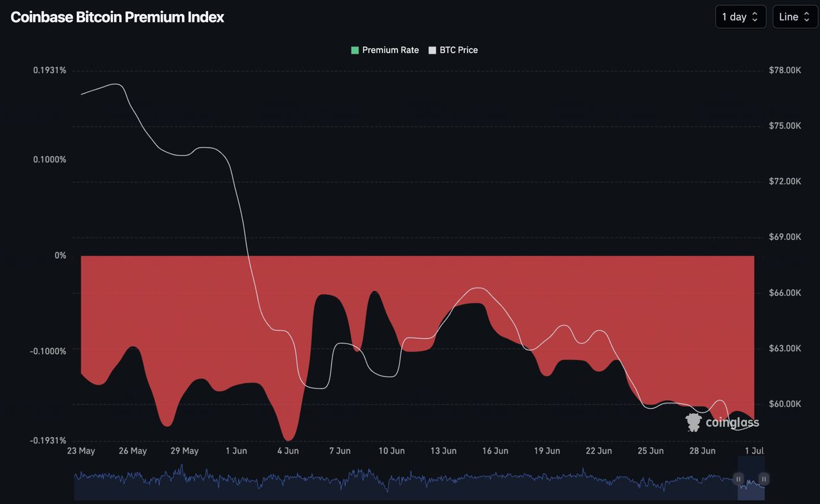The width and height of the screenshot is (820, 504).
Task: Click the "$72.00K" price axis label
Action: 785,181
